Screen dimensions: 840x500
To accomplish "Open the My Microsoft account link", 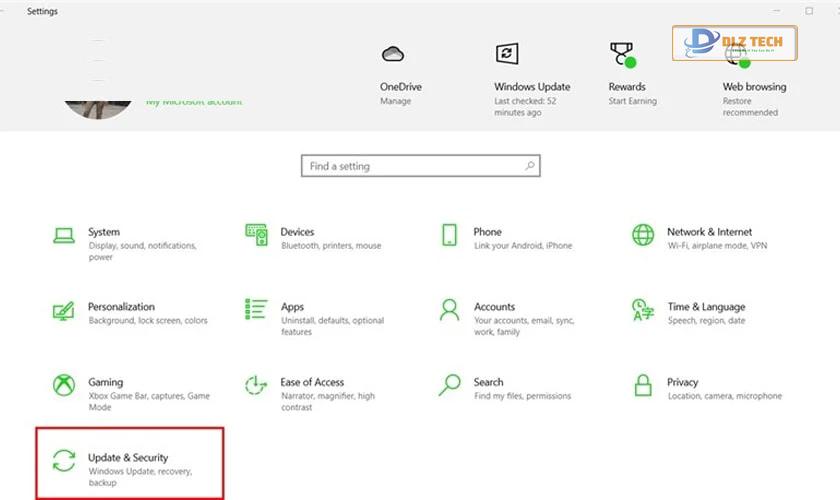I will click(194, 101).
